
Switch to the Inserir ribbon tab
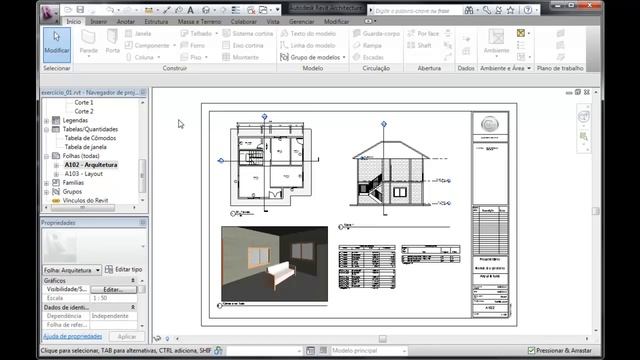click(98, 21)
